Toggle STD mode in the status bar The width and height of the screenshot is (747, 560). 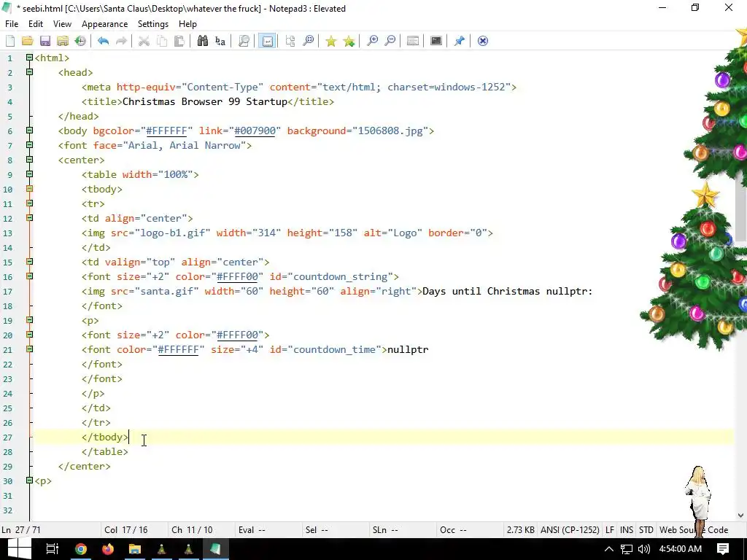646,530
